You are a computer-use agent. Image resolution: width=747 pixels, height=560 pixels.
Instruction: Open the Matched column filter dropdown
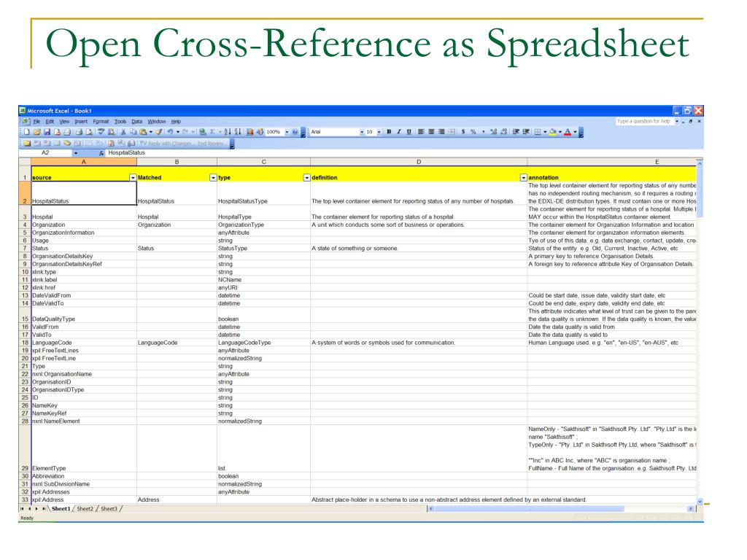pos(213,178)
